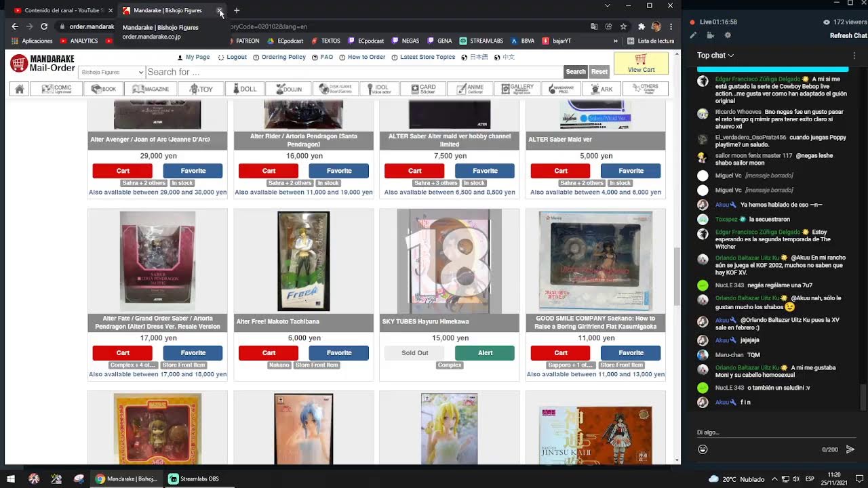This screenshot has width=868, height=488.
Task: Open the TOY category
Action: coord(201,89)
